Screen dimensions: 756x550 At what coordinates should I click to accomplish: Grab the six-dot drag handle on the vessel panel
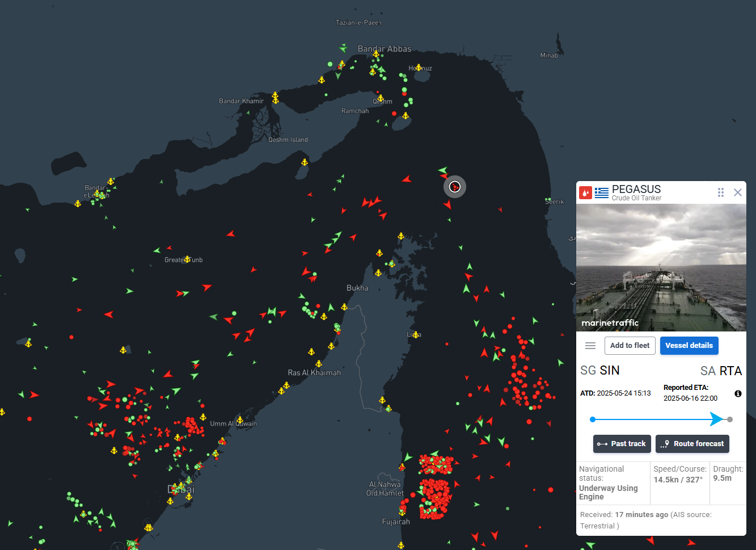pos(721,192)
